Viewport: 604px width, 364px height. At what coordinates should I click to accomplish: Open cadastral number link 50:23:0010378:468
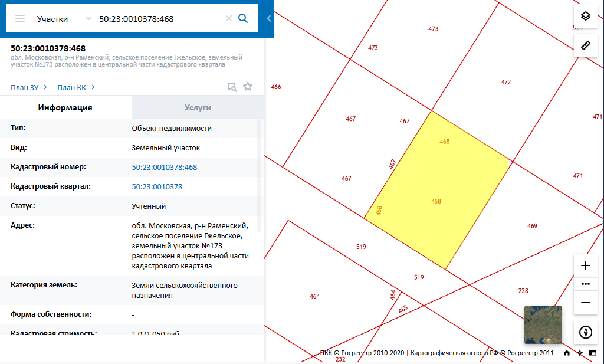coord(165,167)
